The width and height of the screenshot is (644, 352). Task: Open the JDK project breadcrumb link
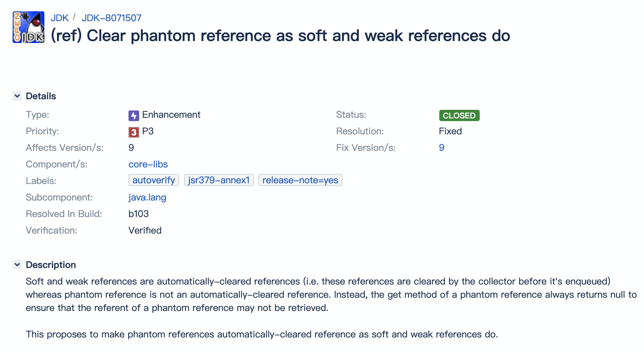click(60, 18)
